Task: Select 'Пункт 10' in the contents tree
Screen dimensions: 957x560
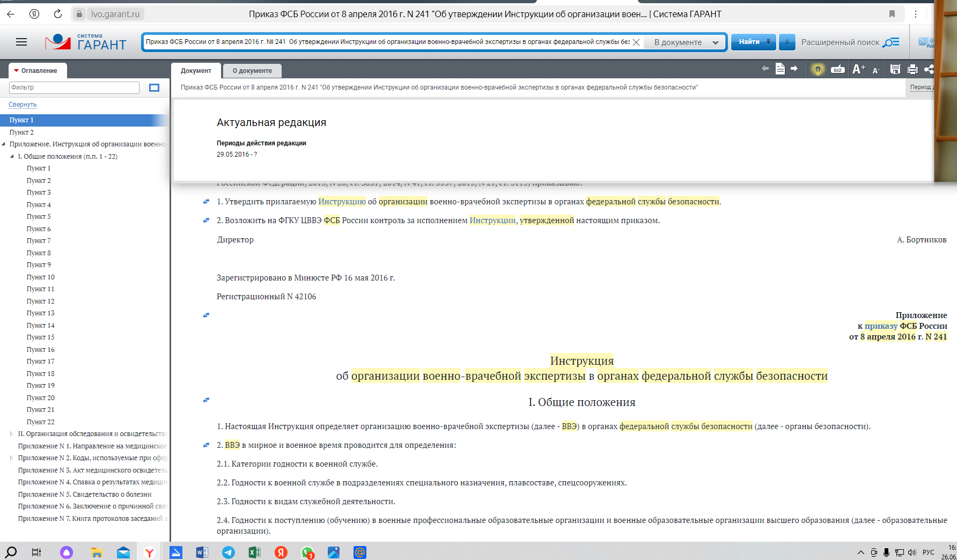Action: [x=41, y=277]
